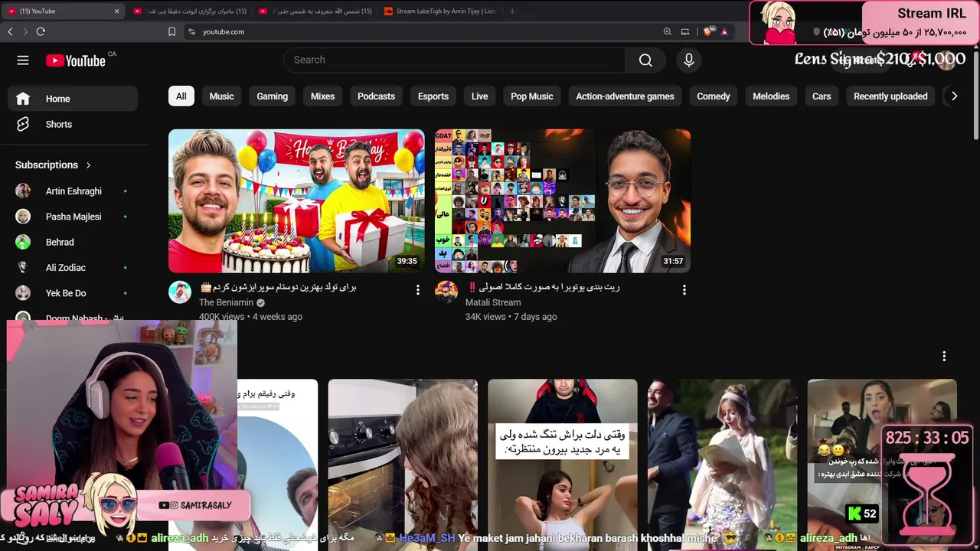Open the oven baking Shorts thumbnail
The width and height of the screenshot is (980, 551).
coord(403,465)
